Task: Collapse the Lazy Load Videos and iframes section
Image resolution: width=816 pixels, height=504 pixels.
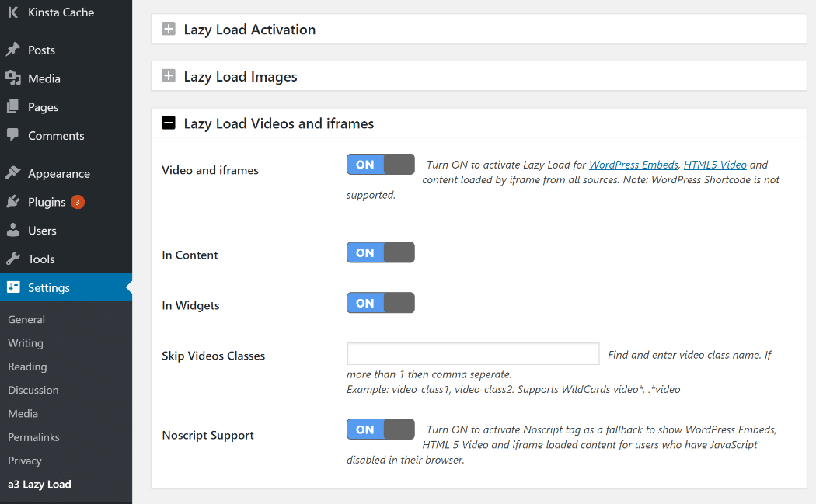Action: tap(168, 123)
